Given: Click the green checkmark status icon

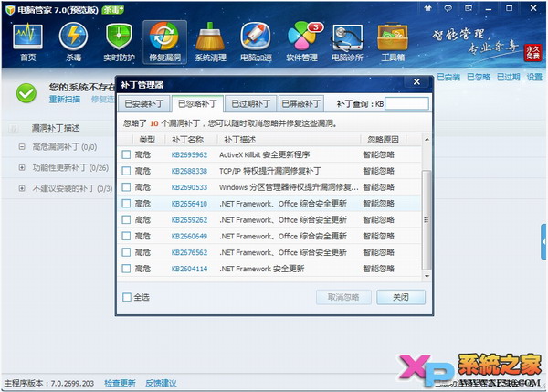Looking at the screenshot, I should [26, 93].
